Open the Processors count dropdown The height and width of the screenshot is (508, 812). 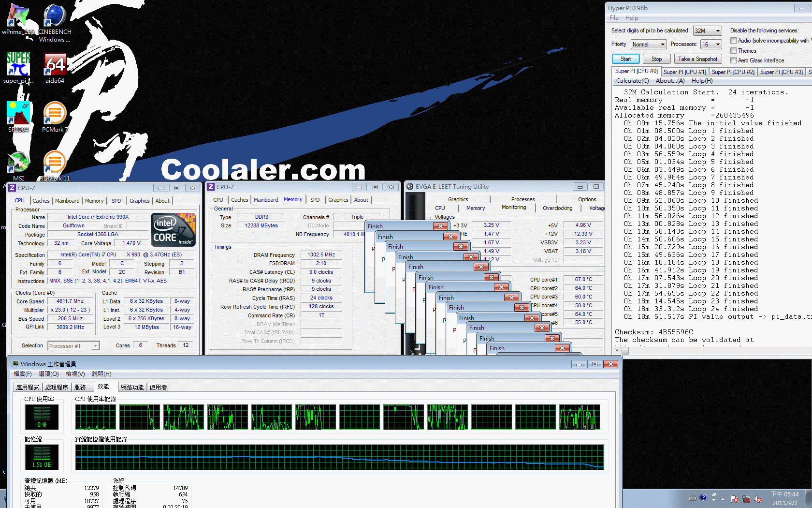(x=711, y=45)
